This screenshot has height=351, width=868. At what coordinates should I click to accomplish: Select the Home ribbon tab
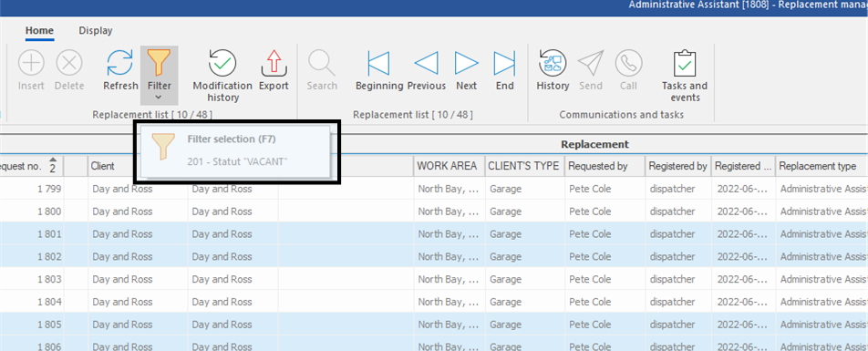pyautogui.click(x=39, y=31)
